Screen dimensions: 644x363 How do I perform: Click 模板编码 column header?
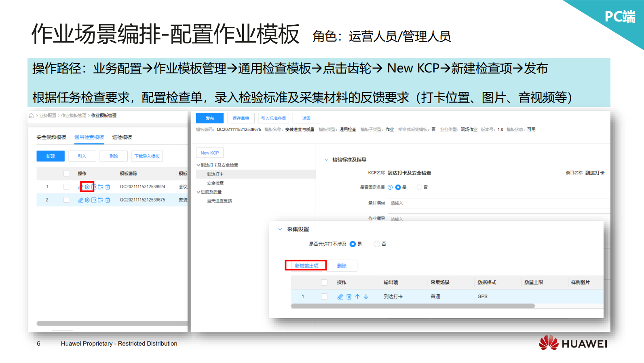pyautogui.click(x=129, y=174)
